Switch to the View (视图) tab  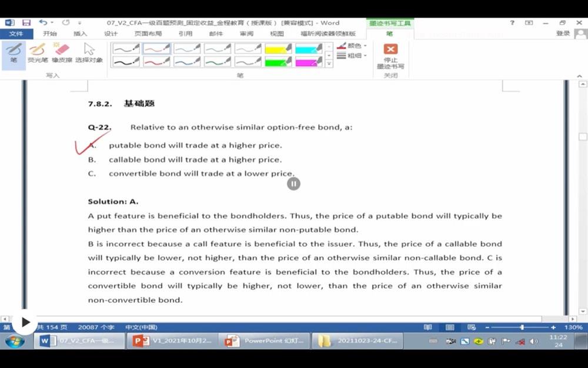tap(277, 34)
